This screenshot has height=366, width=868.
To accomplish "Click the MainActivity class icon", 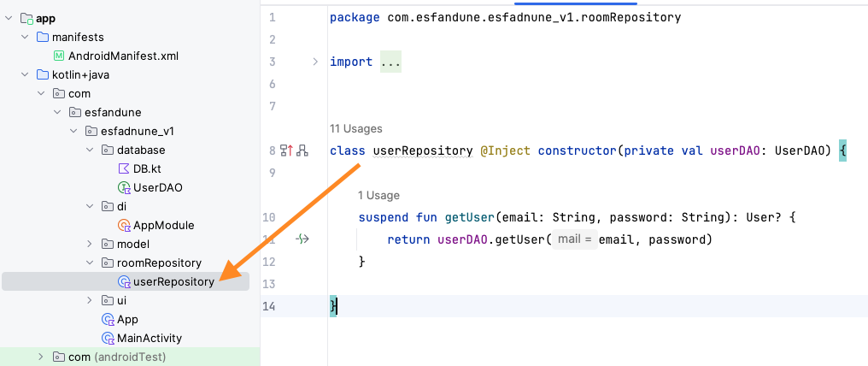I will tap(108, 339).
